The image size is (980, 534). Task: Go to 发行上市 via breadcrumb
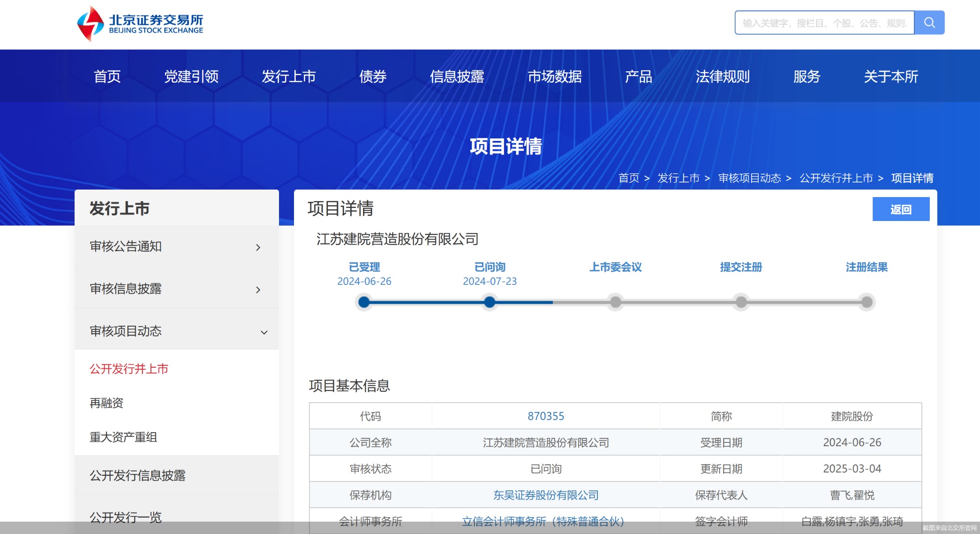coord(678,178)
